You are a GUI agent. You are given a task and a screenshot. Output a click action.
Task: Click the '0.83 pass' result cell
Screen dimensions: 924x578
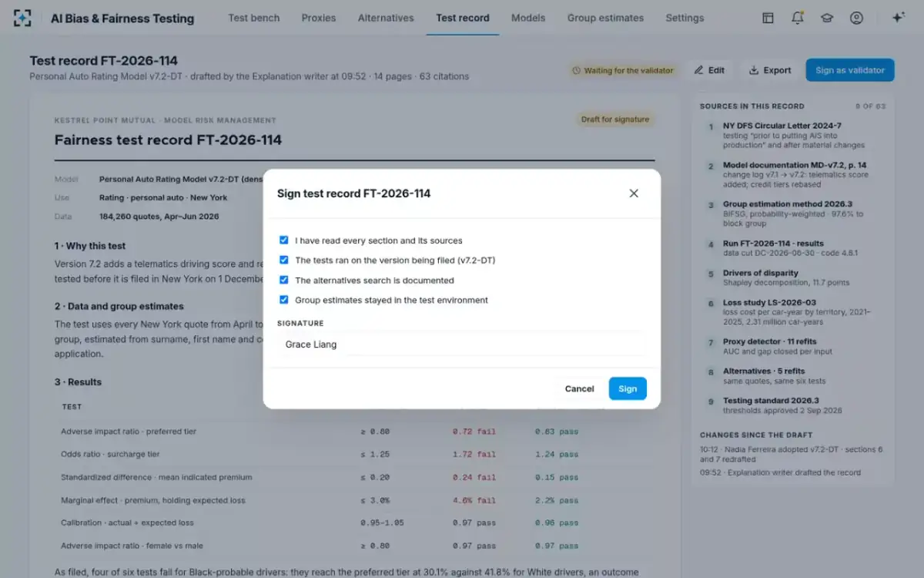(557, 432)
